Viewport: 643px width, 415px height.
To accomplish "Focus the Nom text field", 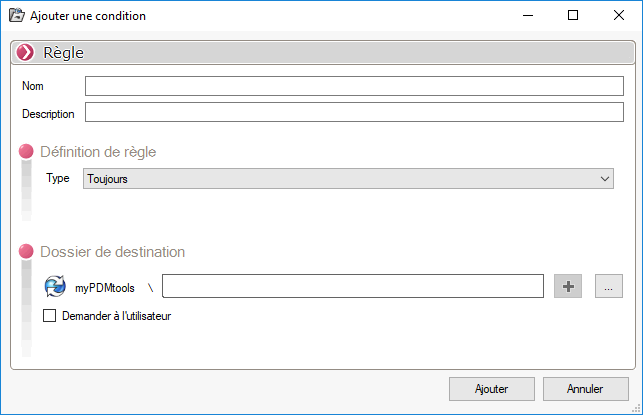I will 354,86.
